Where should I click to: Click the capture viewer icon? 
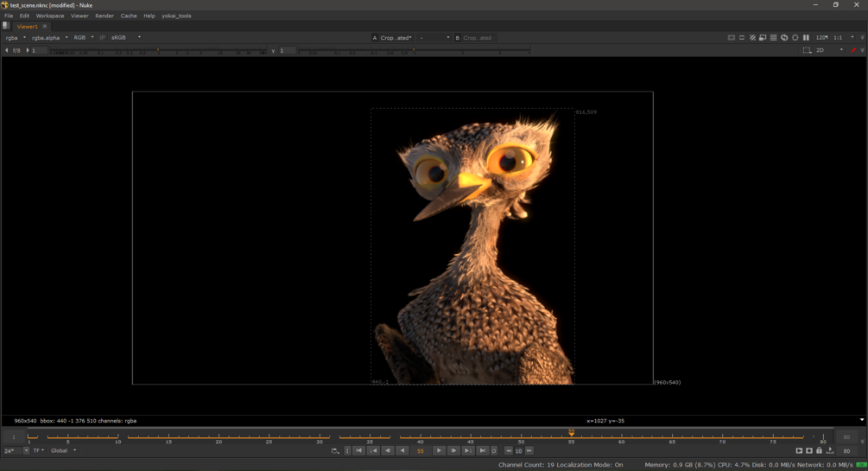coord(809,450)
